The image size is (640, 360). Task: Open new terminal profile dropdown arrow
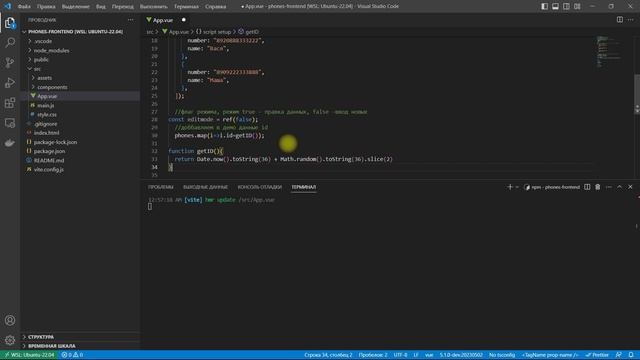(517, 187)
